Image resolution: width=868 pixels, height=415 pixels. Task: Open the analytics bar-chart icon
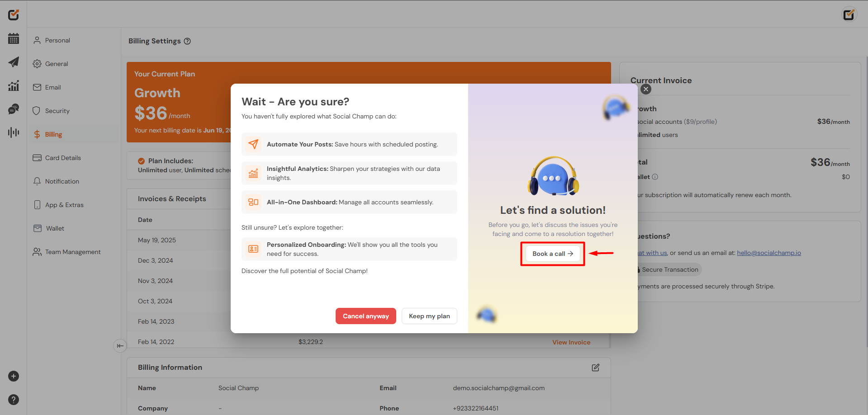(14, 85)
